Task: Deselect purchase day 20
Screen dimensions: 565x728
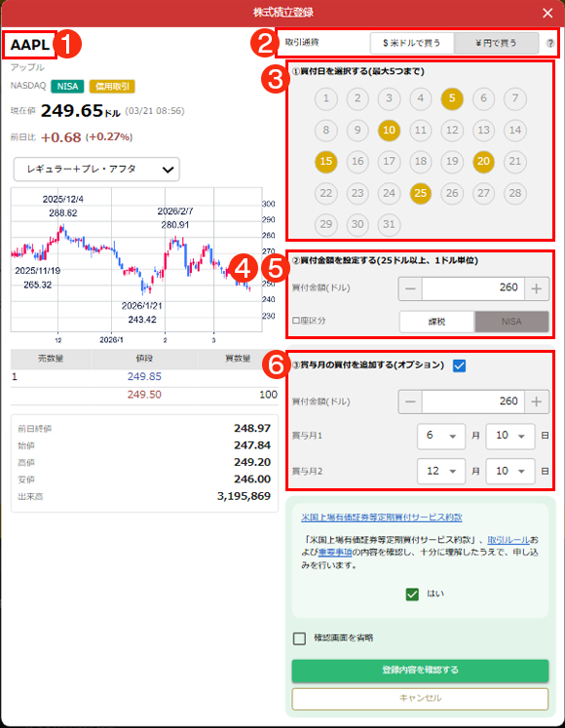Action: tap(484, 162)
